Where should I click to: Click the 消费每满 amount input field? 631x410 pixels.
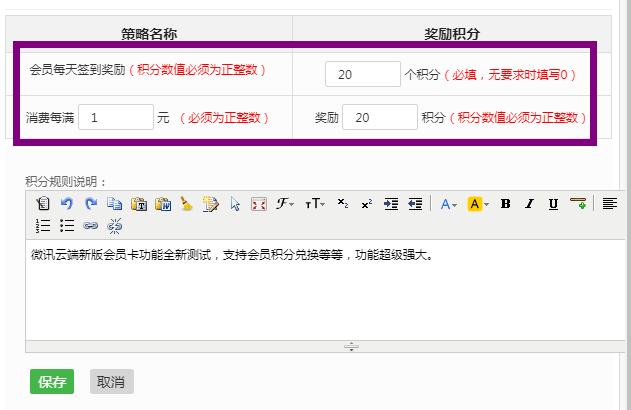pos(115,117)
